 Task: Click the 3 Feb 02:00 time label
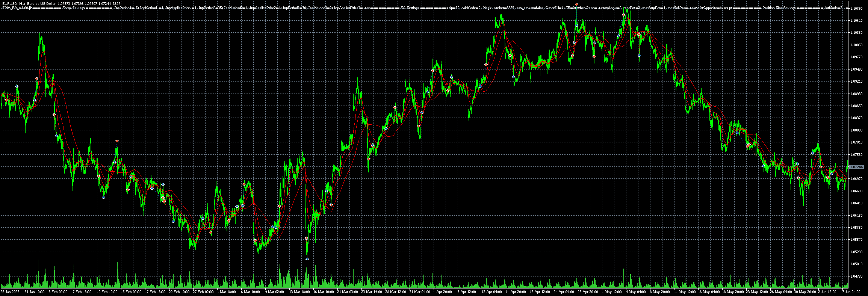click(58, 292)
